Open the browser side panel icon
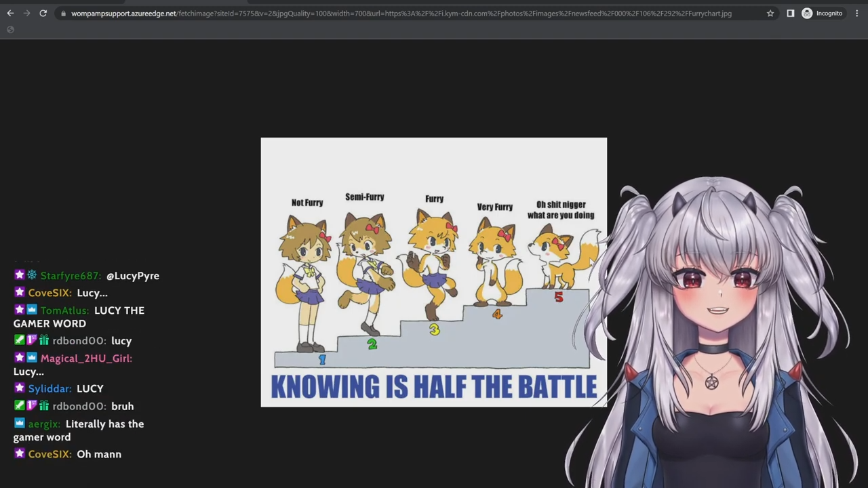Screen dimensions: 868x488 pos(790,13)
